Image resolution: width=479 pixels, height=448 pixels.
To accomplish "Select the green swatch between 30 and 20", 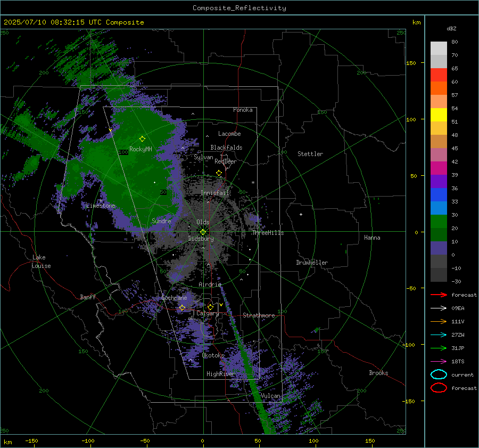I will [x=439, y=222].
